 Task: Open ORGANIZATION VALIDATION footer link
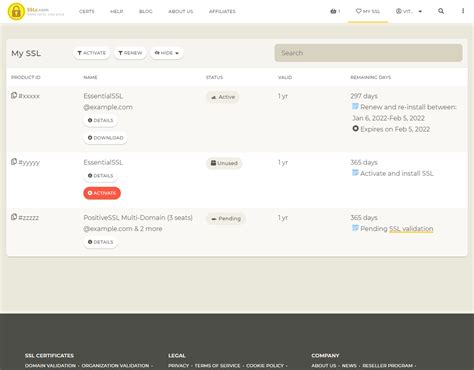tap(115, 366)
